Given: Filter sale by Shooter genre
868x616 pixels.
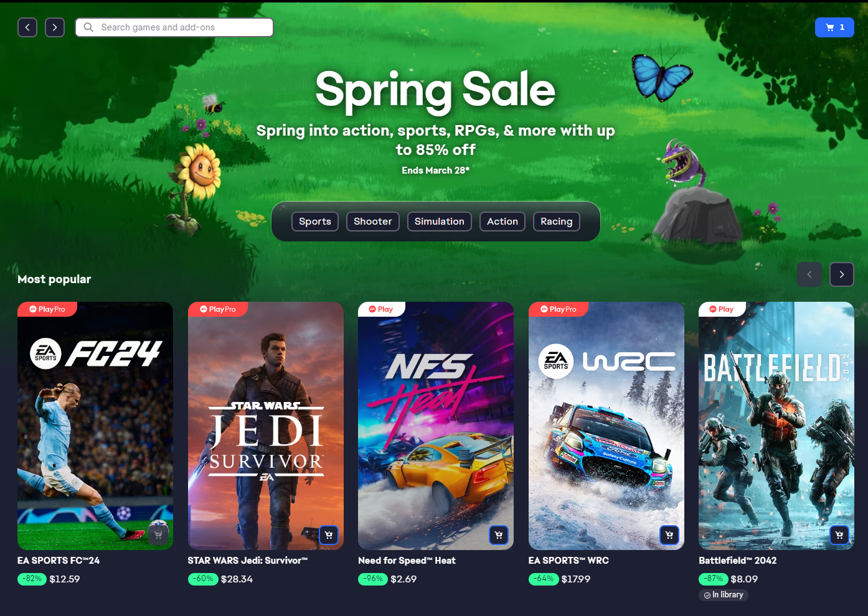Looking at the screenshot, I should (373, 222).
